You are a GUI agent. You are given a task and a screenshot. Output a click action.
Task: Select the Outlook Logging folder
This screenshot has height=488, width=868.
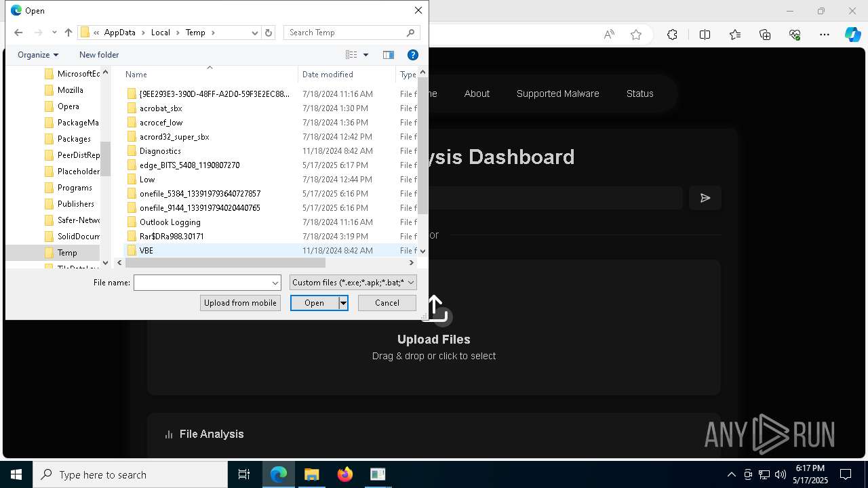[x=170, y=222]
